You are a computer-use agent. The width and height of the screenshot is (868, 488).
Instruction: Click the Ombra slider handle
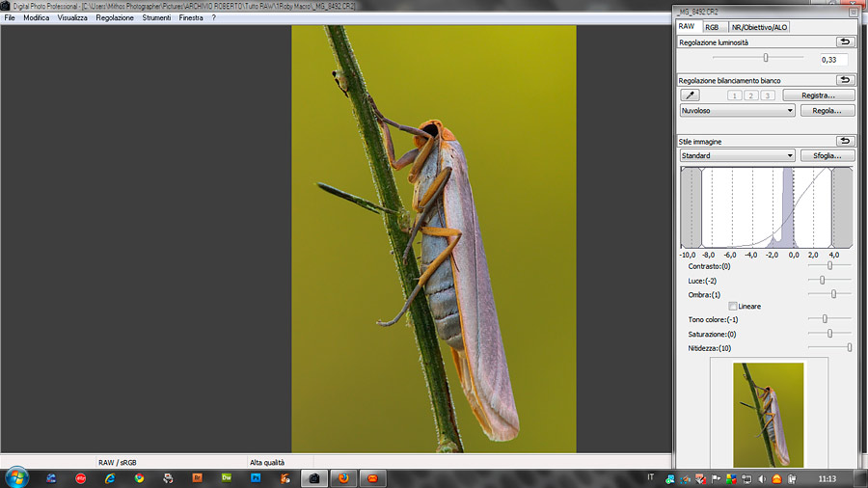tap(833, 294)
